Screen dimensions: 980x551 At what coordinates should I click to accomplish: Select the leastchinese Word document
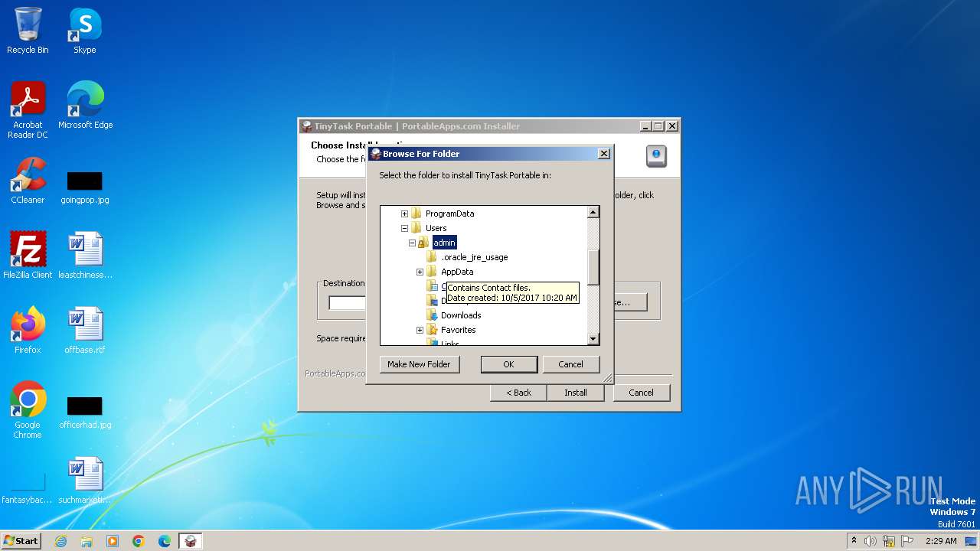[x=85, y=256]
